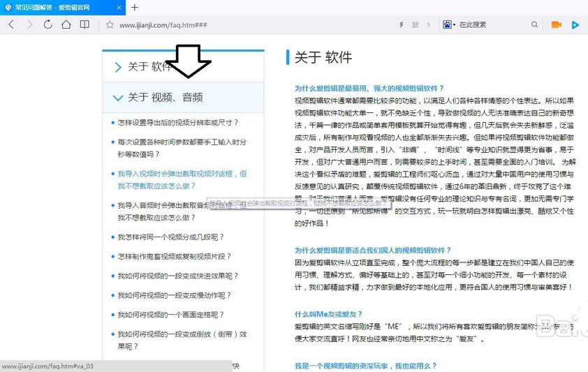Open question 我如何将视频的一个画面定格呢？
588x372 pixels.
[x=170, y=315]
